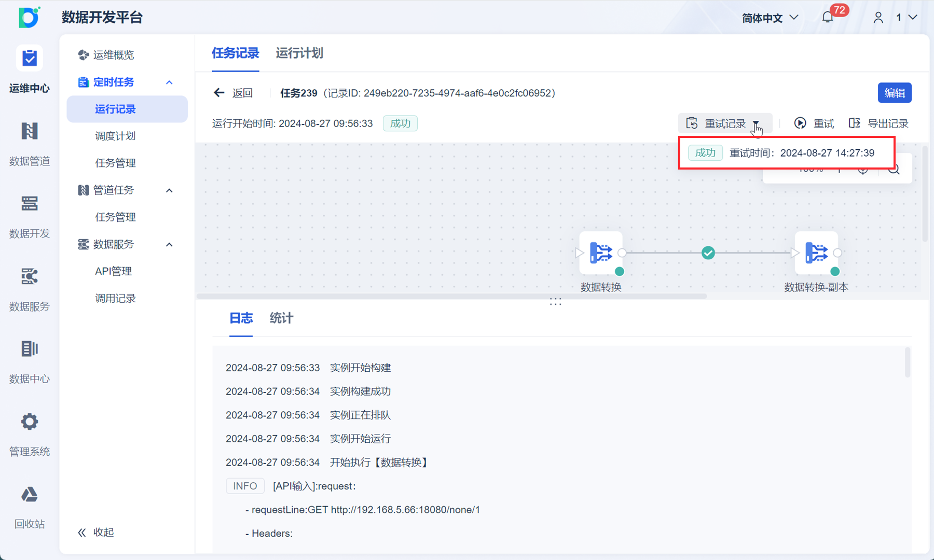The width and height of the screenshot is (934, 560).
Task: Open 数据管道 sidebar icon
Action: 30,131
